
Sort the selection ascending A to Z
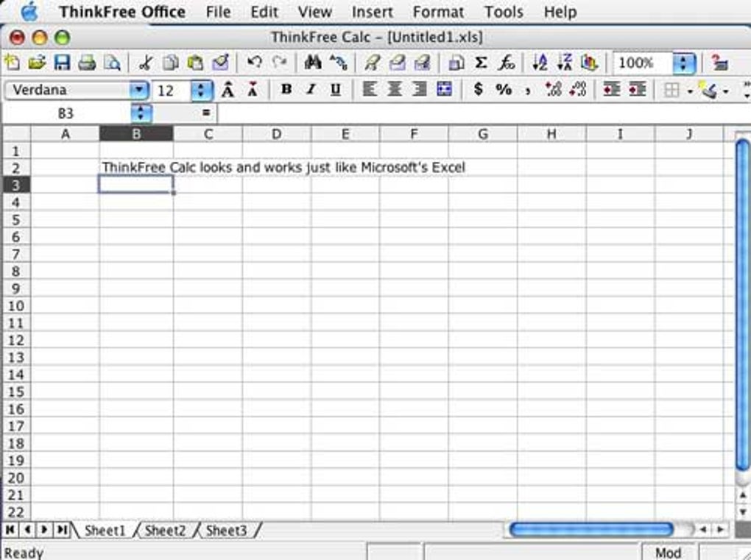tap(540, 63)
